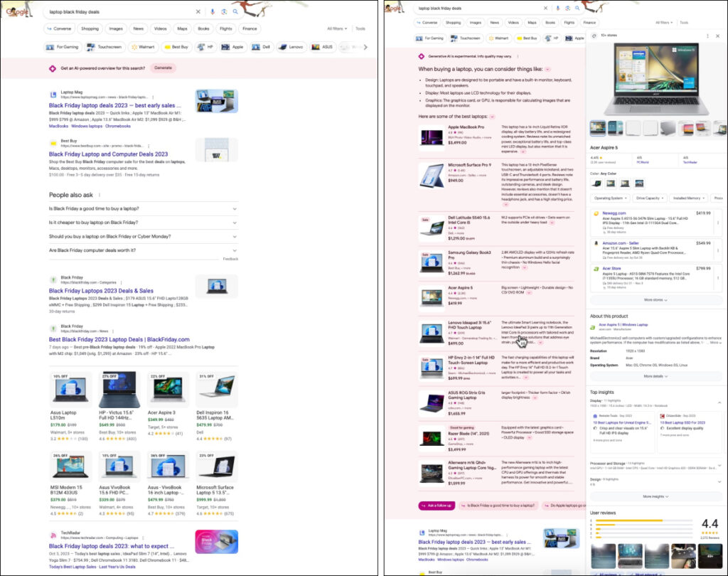Clear the search query in left page

tap(198, 11)
